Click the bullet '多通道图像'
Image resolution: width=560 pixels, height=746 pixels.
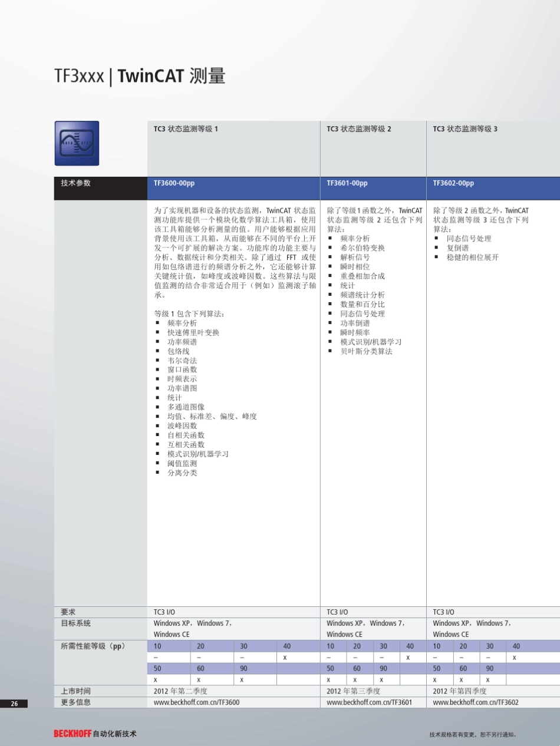tap(186, 407)
